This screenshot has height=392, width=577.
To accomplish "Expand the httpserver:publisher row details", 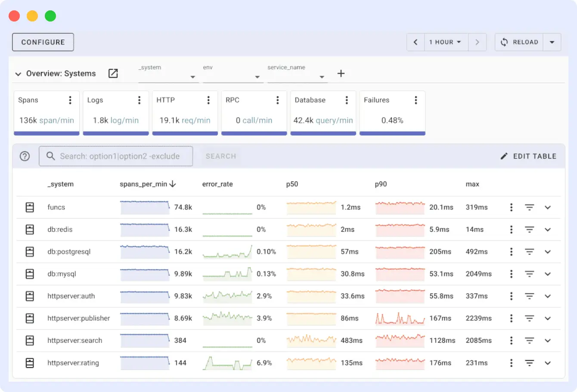I will pyautogui.click(x=548, y=318).
